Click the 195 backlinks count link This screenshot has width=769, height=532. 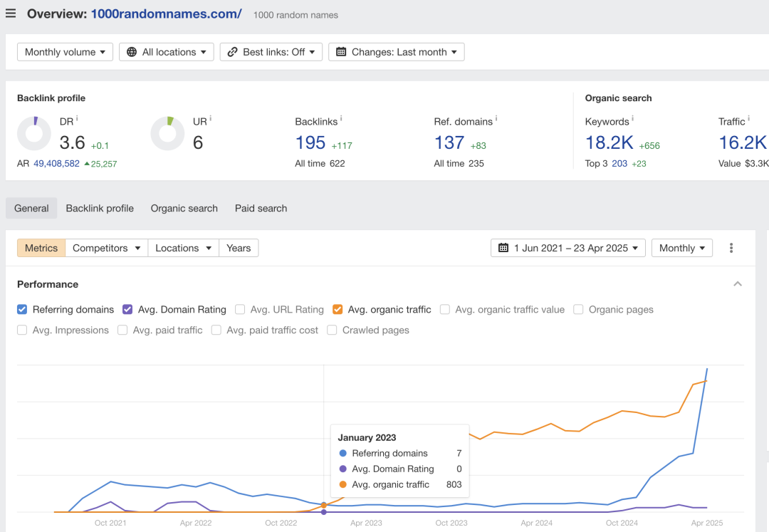point(310,142)
